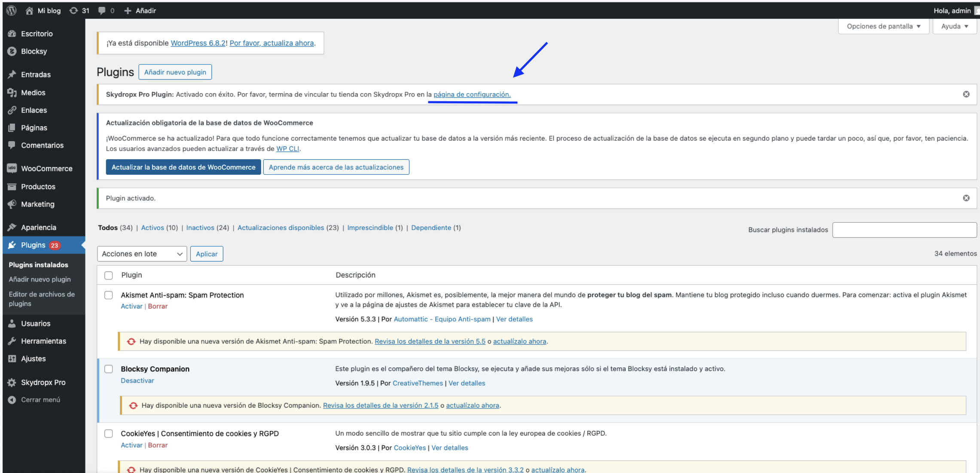
Task: Activate the Akismet Anti-spam plugin
Action: [x=131, y=306]
